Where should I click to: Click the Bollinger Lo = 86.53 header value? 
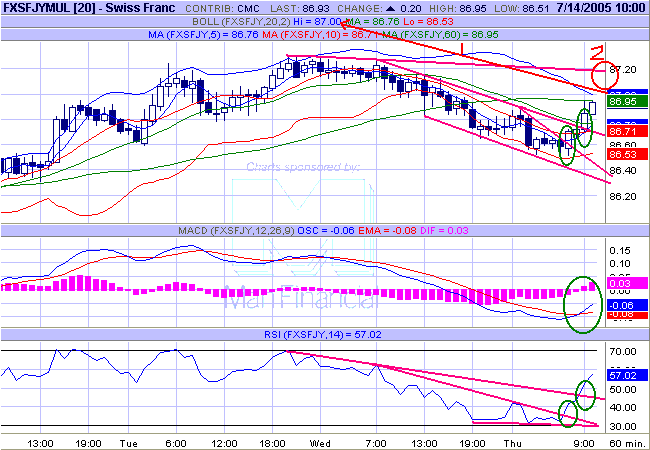[x=428, y=22]
